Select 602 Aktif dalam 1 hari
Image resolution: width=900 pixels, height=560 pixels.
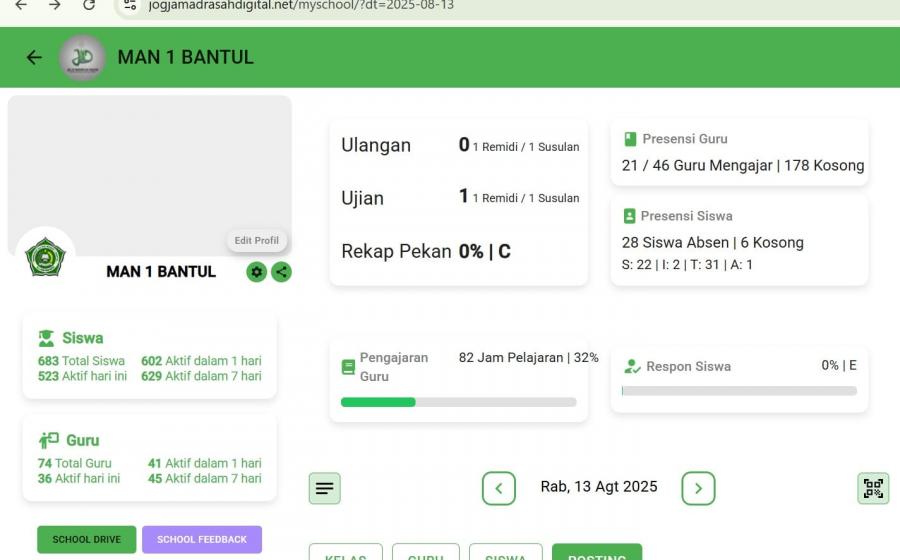coord(201,361)
